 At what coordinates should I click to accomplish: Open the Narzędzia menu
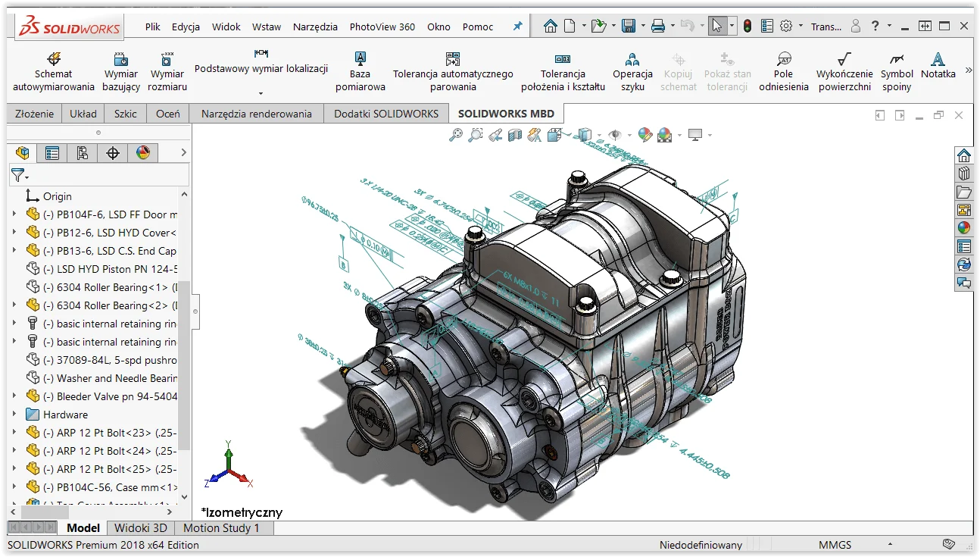315,27
